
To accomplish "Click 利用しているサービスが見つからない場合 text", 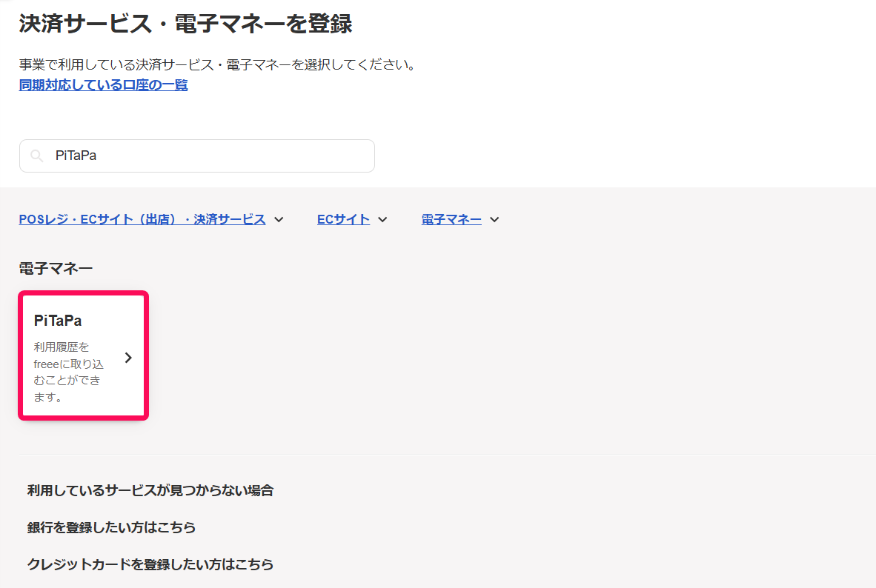I will pos(150,490).
